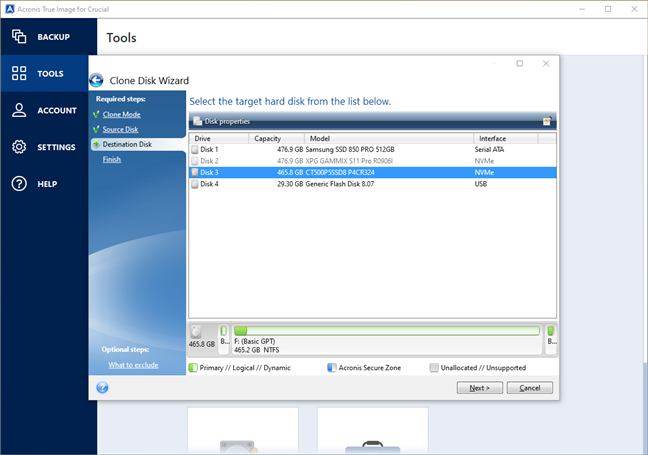Click the Destination Disk step arrow icon
The height and width of the screenshot is (455, 648).
coord(96,144)
